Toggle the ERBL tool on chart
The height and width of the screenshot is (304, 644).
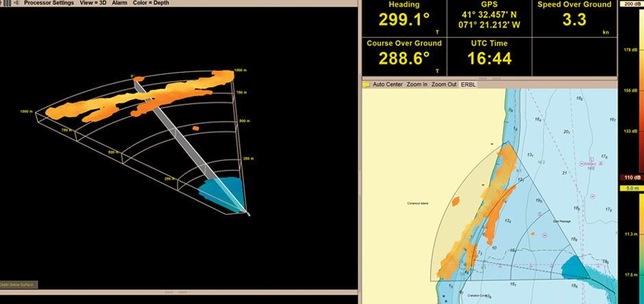coord(468,84)
